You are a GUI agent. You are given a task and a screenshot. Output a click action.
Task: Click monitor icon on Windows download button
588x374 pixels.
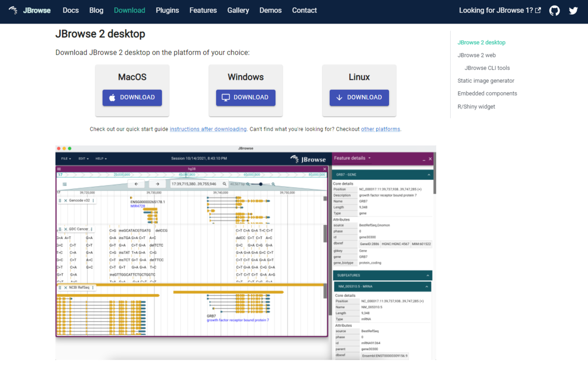point(226,97)
